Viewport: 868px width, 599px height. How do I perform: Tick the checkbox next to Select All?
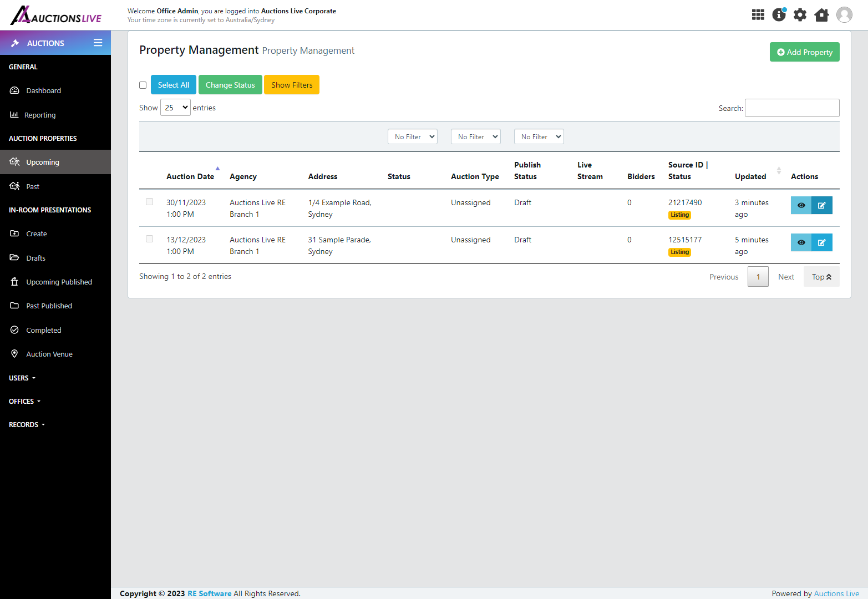143,85
